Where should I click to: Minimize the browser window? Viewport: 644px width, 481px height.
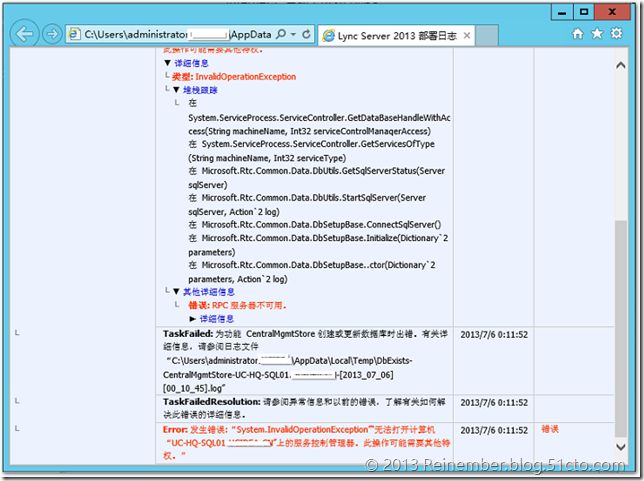pyautogui.click(x=562, y=12)
